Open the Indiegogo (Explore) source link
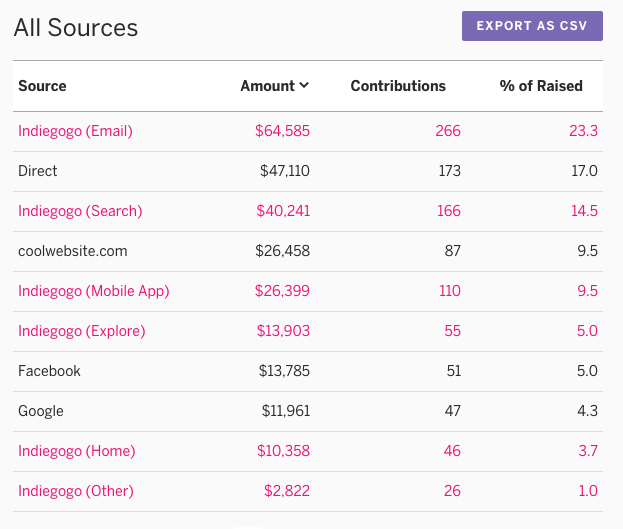The width and height of the screenshot is (623, 529). click(82, 331)
